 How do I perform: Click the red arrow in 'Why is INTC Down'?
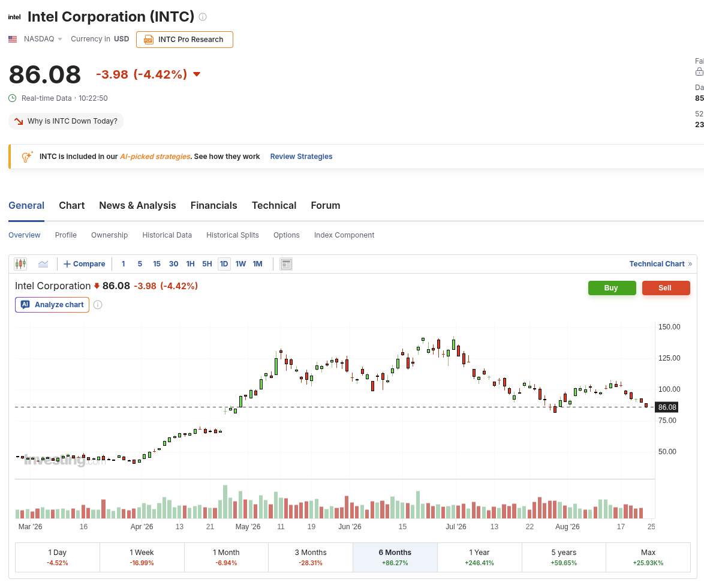19,121
